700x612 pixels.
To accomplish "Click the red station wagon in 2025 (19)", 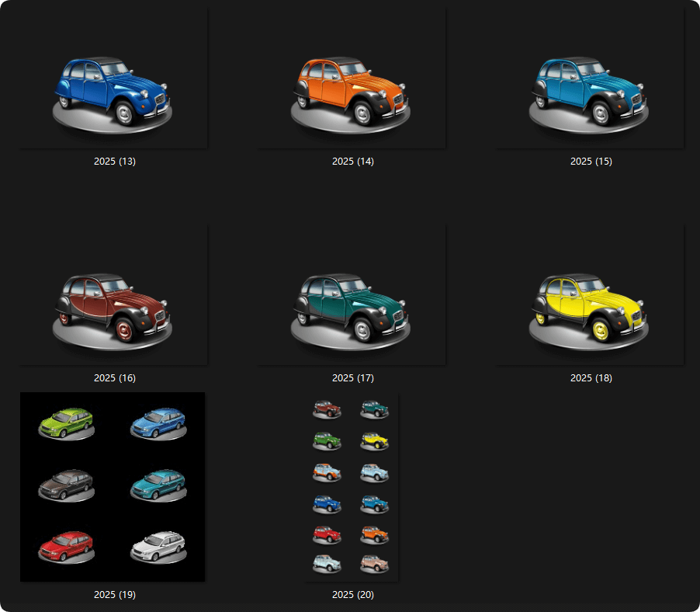I will pyautogui.click(x=65, y=545).
